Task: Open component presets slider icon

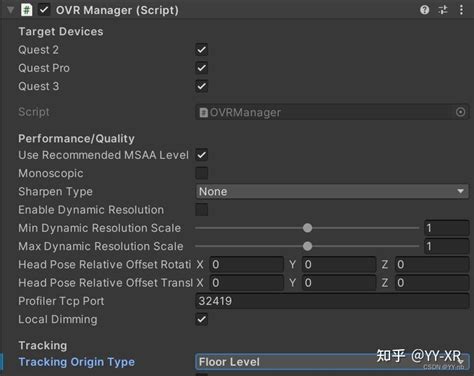Action: [443, 10]
